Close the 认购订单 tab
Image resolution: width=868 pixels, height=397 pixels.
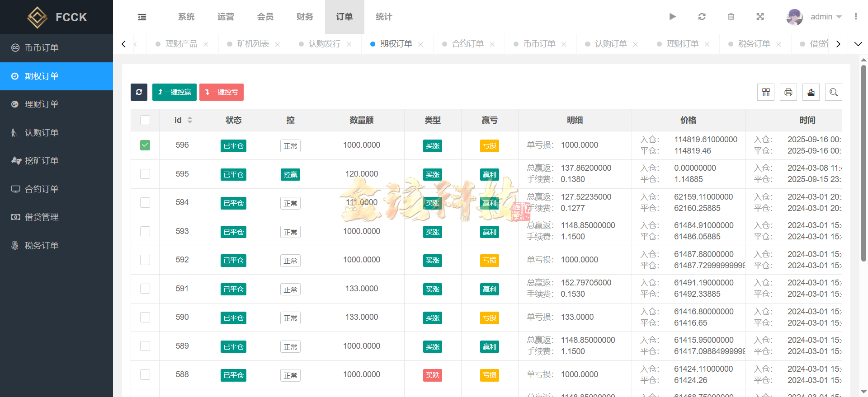click(x=636, y=44)
